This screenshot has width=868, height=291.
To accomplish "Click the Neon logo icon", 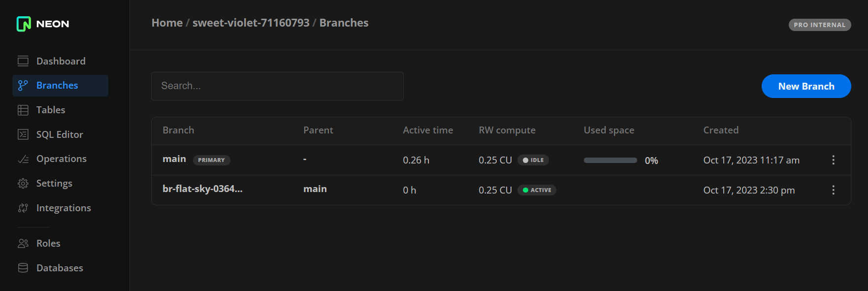I will tap(24, 24).
